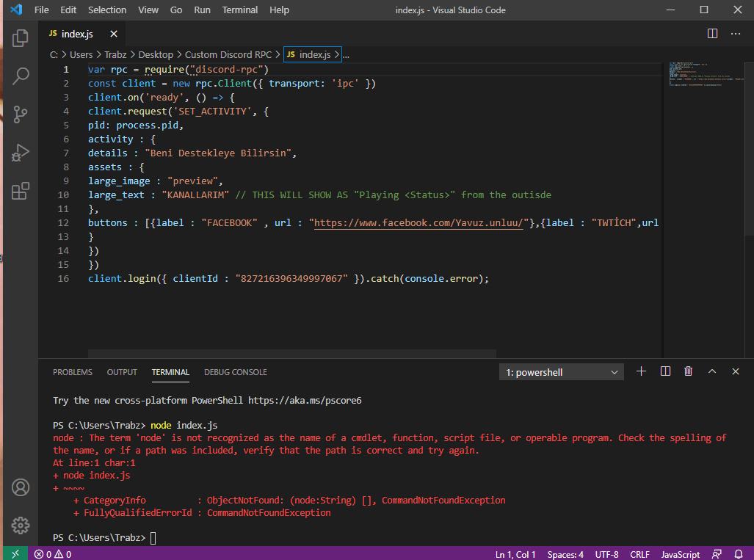Expand the breadcrumb ellipsis after index.js
754x560 pixels.
coord(346,55)
